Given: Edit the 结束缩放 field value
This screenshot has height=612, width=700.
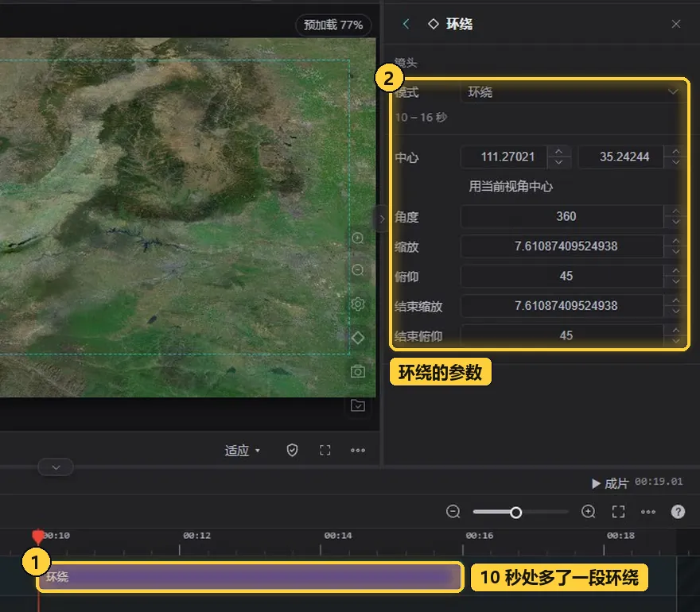Looking at the screenshot, I should click(562, 306).
